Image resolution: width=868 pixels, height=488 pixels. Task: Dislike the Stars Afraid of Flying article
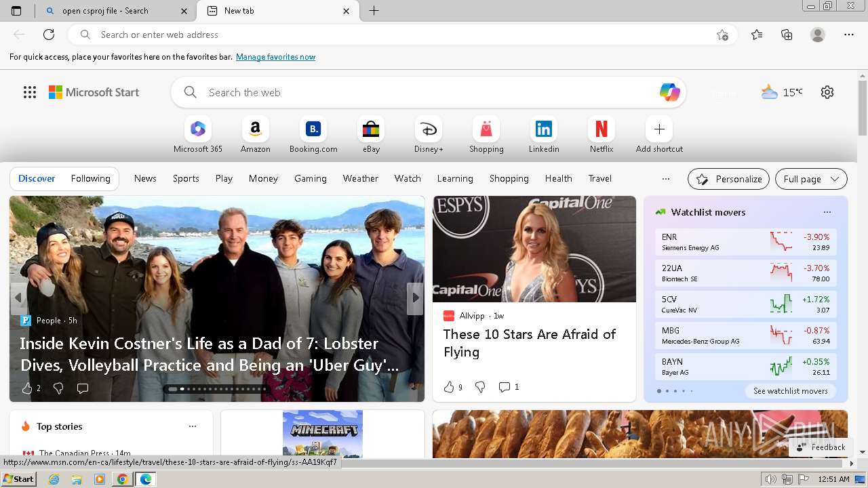(x=480, y=387)
